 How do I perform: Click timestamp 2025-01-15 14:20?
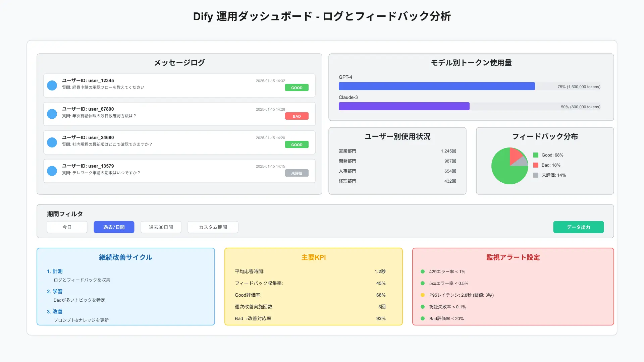click(270, 138)
